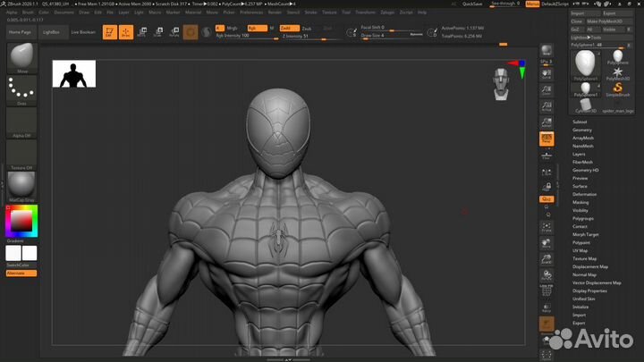Expand the Display Properties section

pyautogui.click(x=589, y=291)
